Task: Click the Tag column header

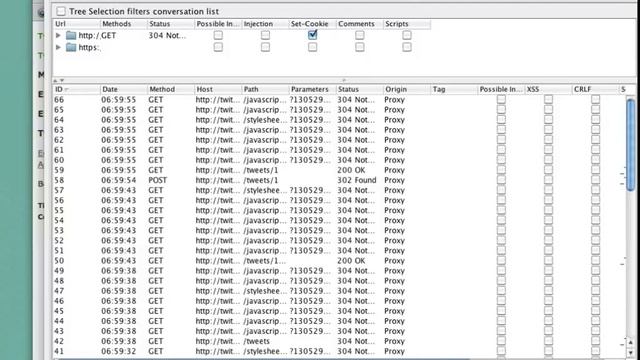Action: pyautogui.click(x=454, y=89)
